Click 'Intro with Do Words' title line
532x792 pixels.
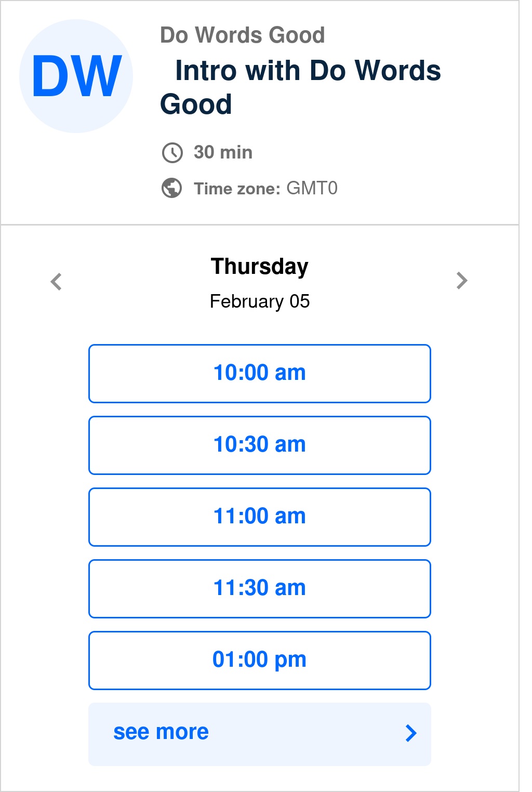tap(308, 71)
